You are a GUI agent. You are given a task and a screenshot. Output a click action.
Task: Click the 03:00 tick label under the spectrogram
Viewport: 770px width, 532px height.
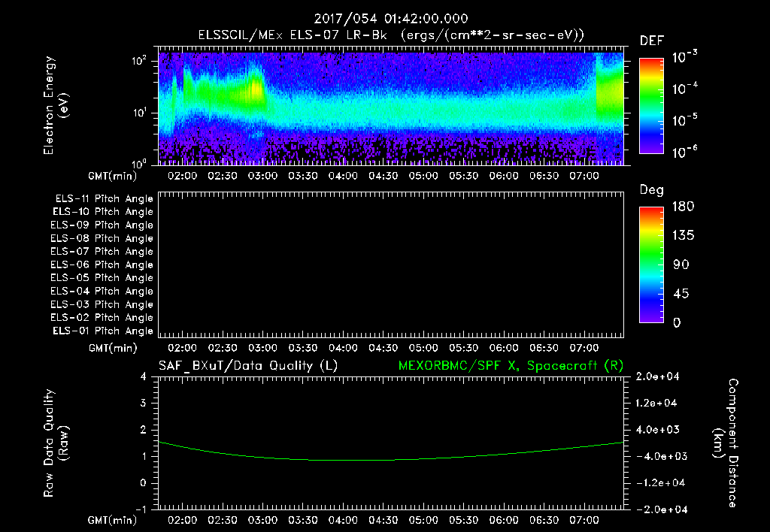click(262, 176)
